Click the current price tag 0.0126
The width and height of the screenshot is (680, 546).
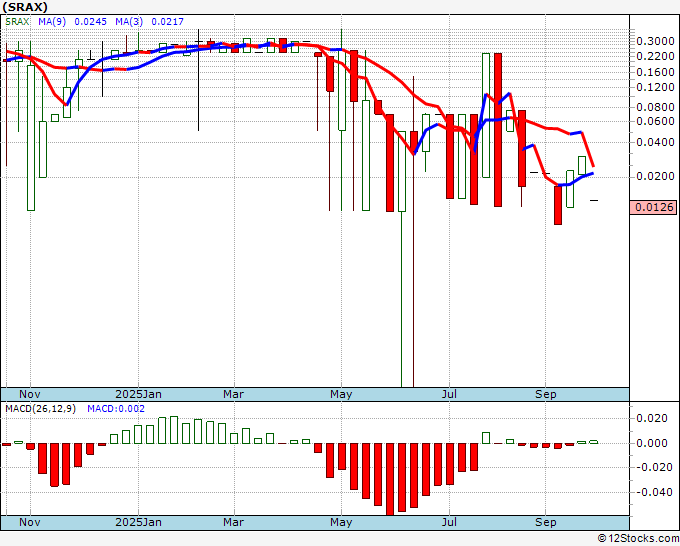point(654,207)
